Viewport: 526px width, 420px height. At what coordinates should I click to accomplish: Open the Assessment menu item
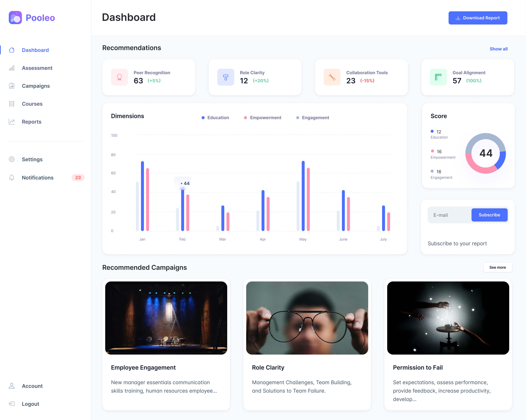37,68
